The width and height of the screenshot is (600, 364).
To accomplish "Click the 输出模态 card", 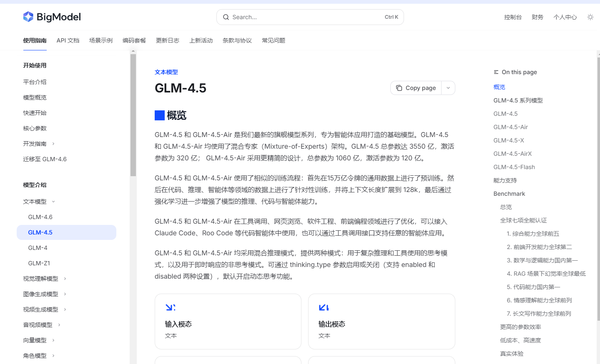I will tap(382, 322).
